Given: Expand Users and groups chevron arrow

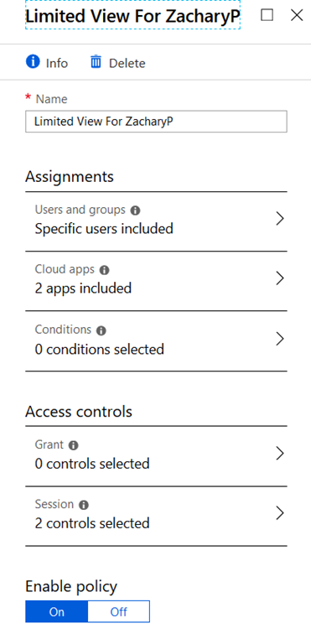Looking at the screenshot, I should click(280, 219).
